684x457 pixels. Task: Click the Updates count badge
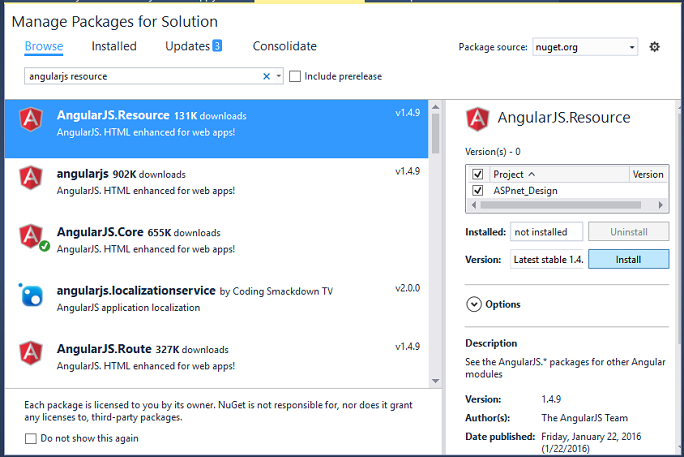click(x=217, y=46)
